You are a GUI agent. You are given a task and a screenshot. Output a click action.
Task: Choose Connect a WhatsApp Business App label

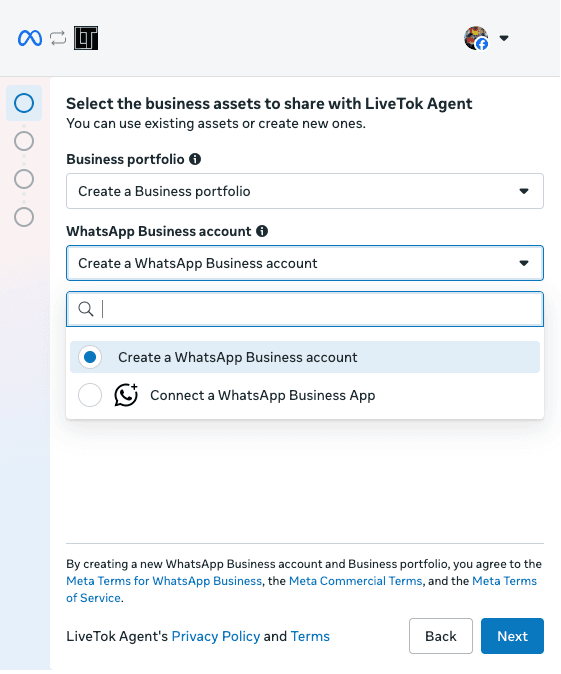click(x=263, y=395)
